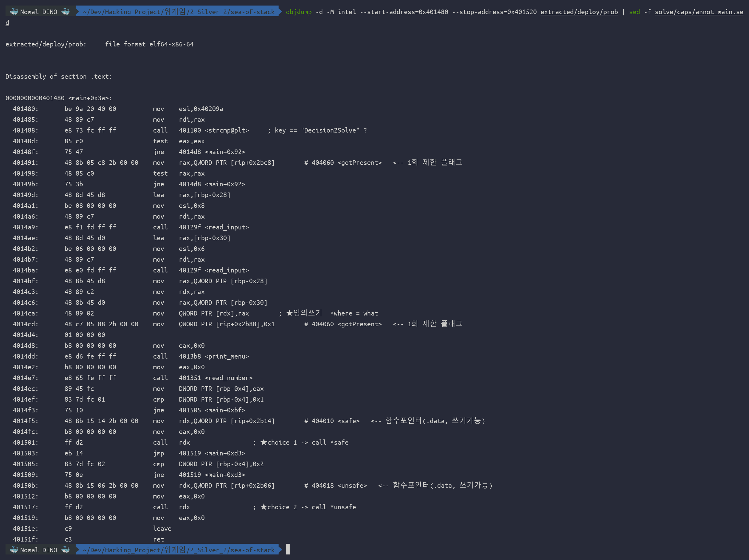Click the jne 4014d8 at address 40148f
Screen dimensions: 749x560
tap(199, 152)
